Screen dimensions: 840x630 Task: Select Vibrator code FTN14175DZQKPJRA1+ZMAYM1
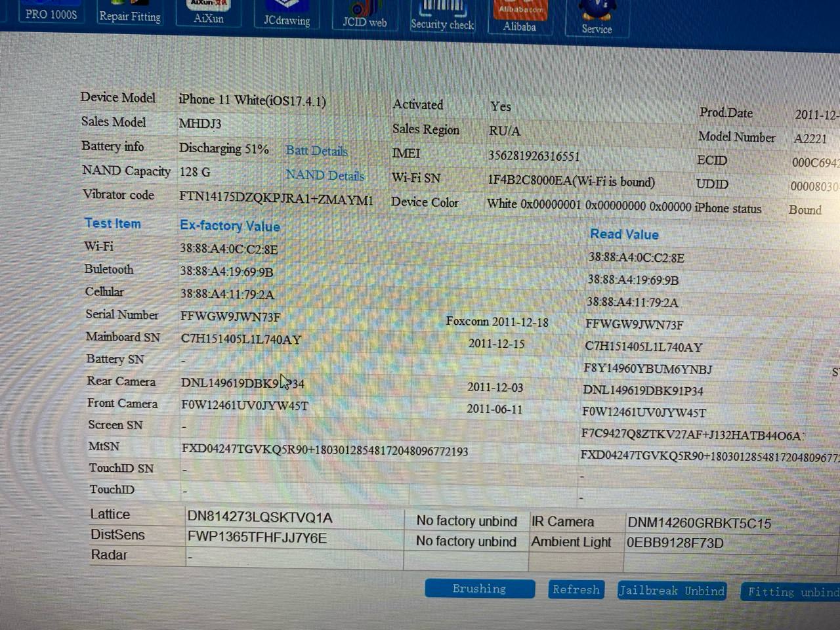276,198
